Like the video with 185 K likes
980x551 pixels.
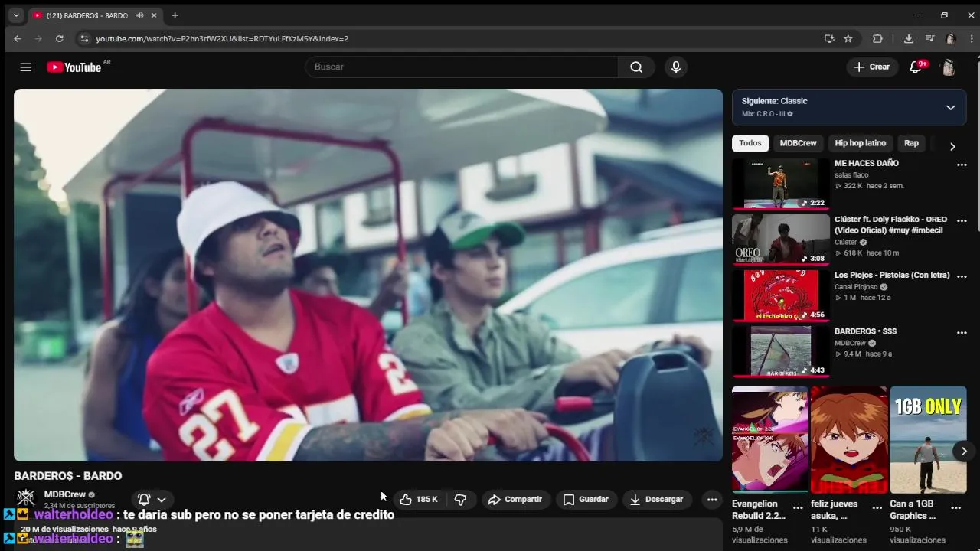tap(419, 500)
